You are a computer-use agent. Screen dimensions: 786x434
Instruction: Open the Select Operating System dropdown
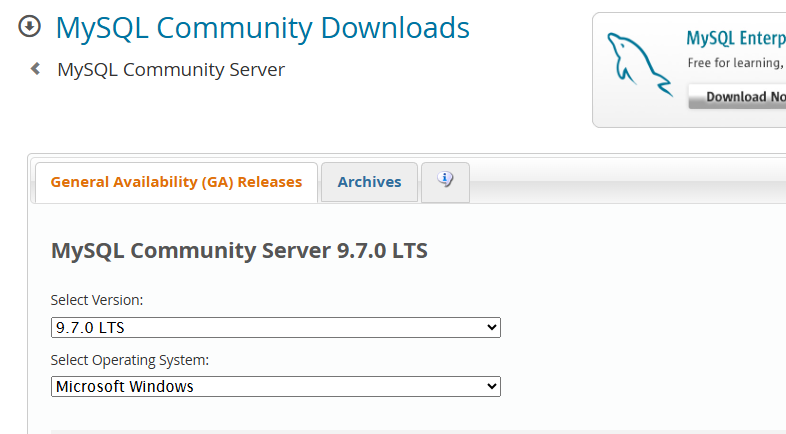pos(276,386)
